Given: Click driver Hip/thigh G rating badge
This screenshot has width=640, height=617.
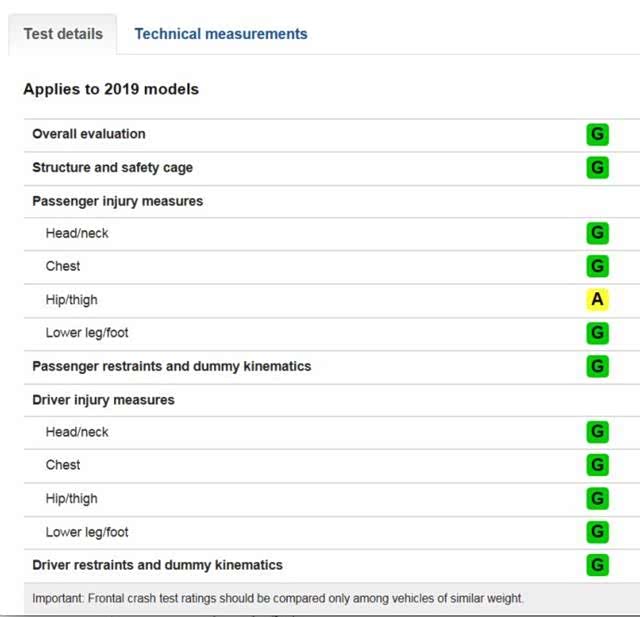Looking at the screenshot, I should pyautogui.click(x=597, y=498).
